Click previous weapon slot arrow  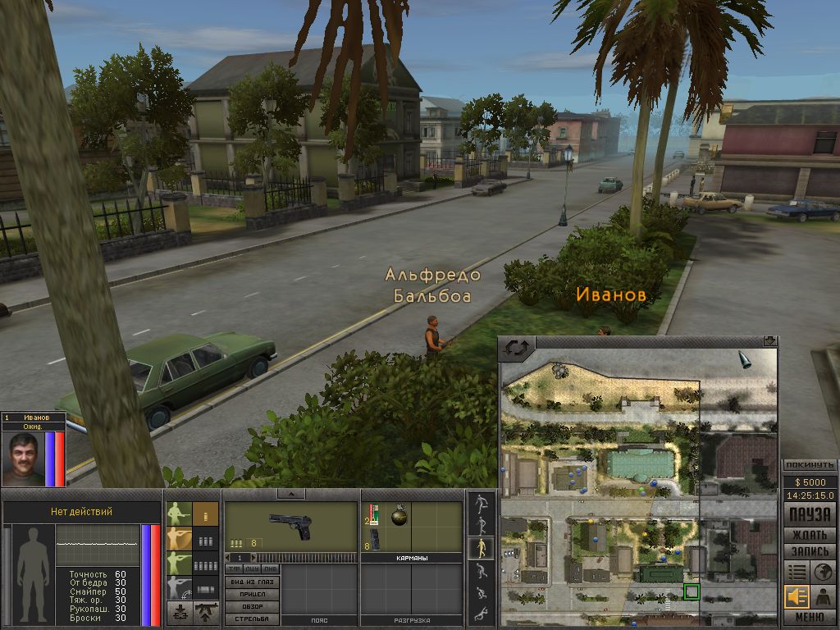(x=228, y=558)
